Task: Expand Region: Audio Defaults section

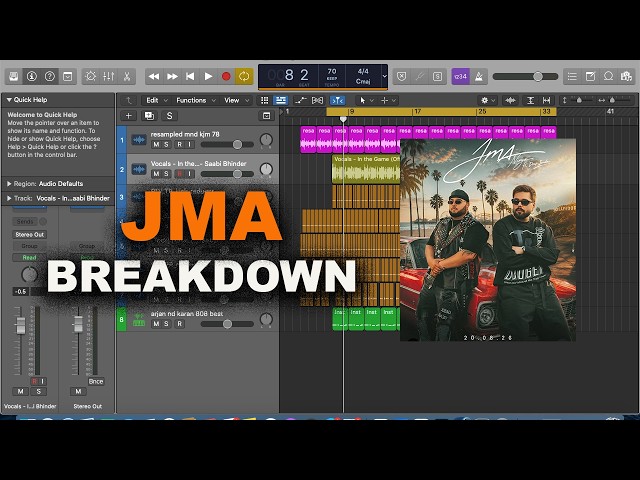Action: (x=9, y=184)
